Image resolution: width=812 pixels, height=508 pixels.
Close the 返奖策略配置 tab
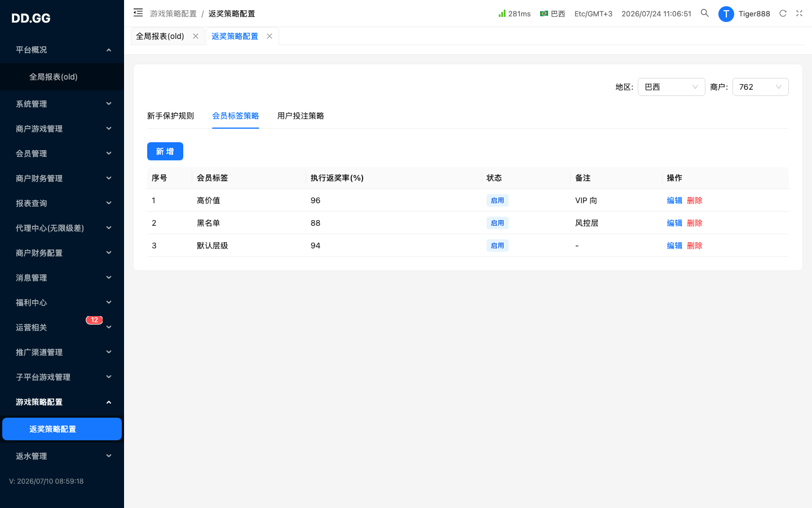pyautogui.click(x=270, y=36)
